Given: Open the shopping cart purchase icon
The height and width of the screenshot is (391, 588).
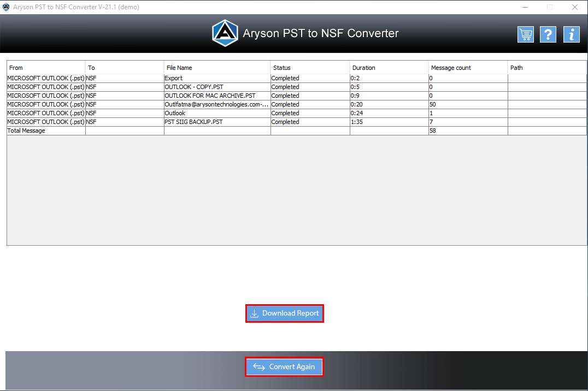Looking at the screenshot, I should click(x=525, y=34).
